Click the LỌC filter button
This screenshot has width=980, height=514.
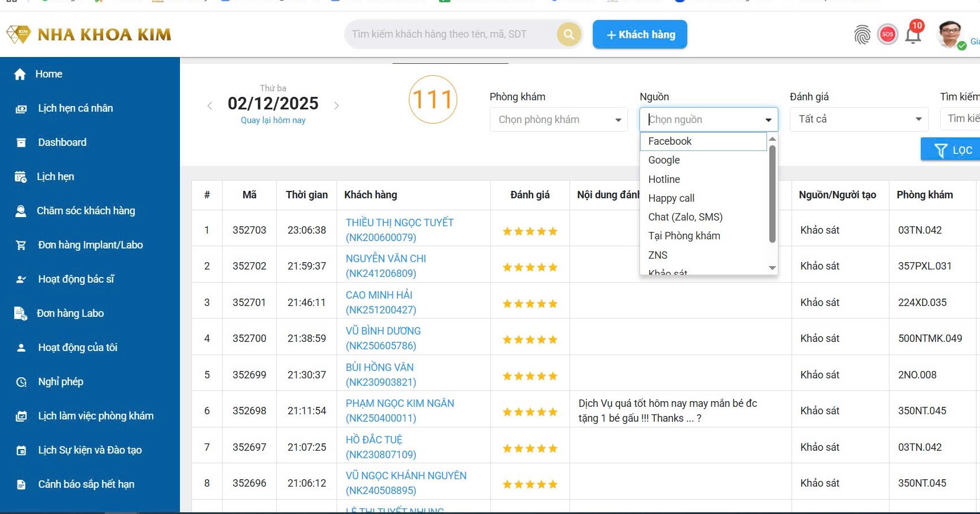(952, 150)
